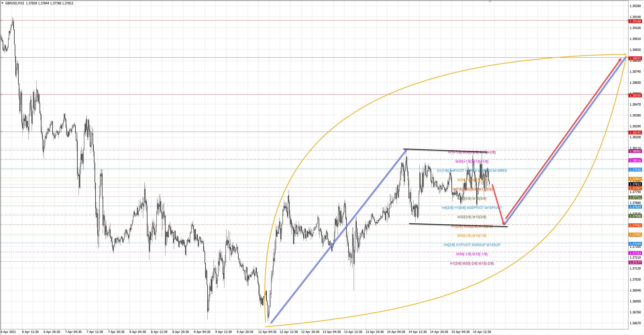
Task: Click the red 1.38245 axis price label
Action: coord(635,133)
